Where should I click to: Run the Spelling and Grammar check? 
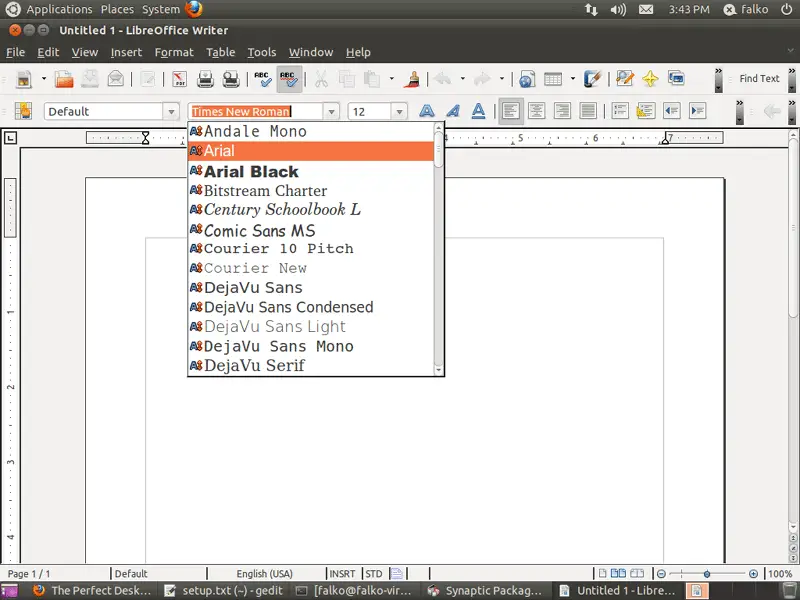(x=263, y=79)
